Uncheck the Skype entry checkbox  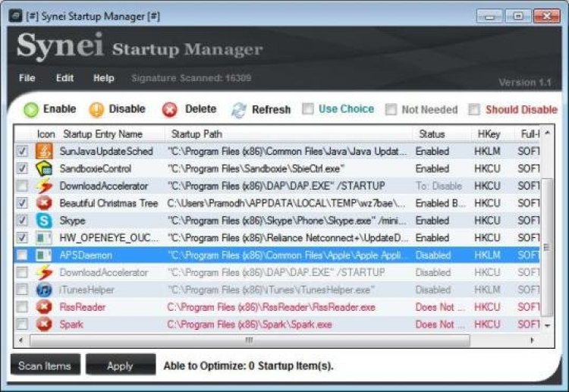(22, 221)
